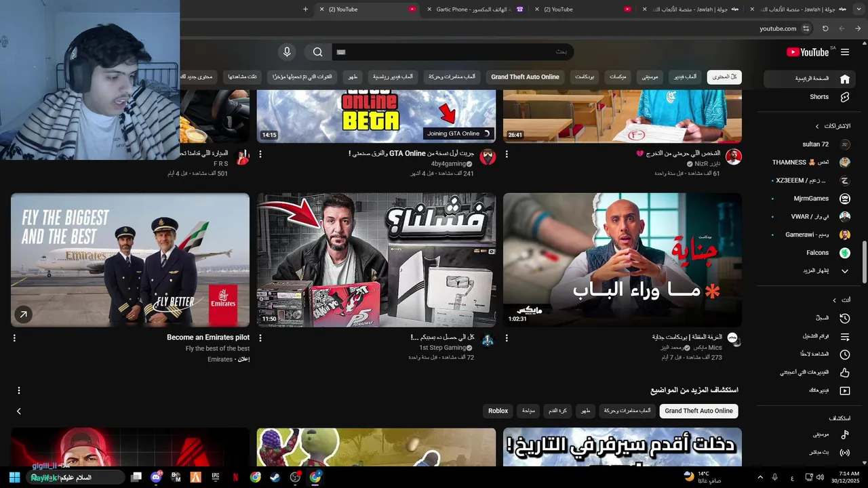The height and width of the screenshot is (488, 868).
Task: Start voice search with the microphone icon
Action: (287, 52)
